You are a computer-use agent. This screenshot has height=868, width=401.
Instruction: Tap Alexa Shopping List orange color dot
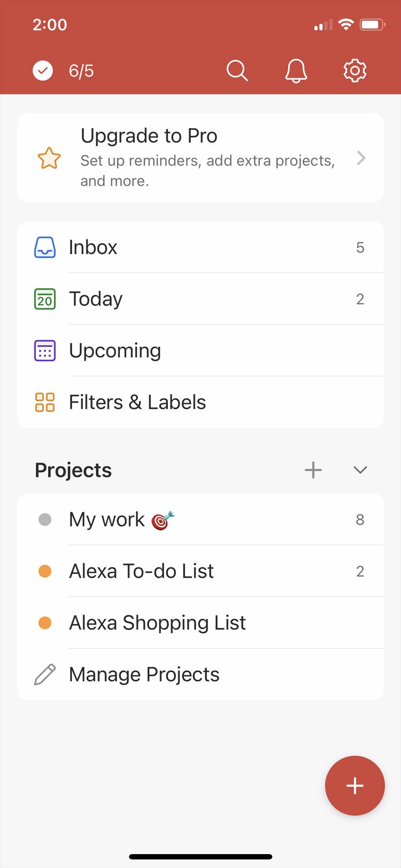click(x=45, y=623)
